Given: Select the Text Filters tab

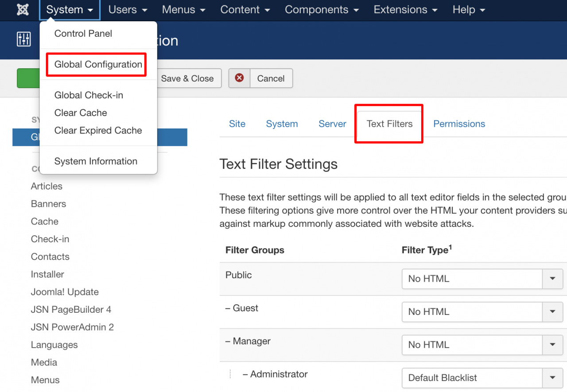Looking at the screenshot, I should [389, 124].
